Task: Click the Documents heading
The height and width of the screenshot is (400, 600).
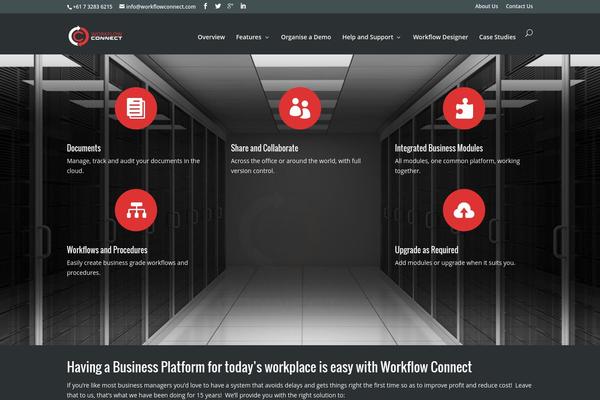Action: coord(84,148)
